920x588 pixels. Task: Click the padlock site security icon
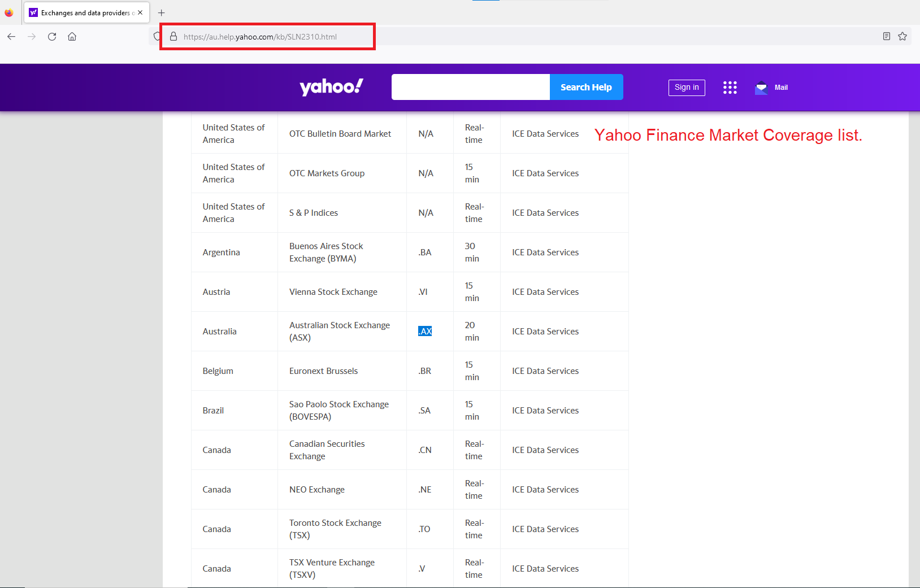click(x=173, y=37)
